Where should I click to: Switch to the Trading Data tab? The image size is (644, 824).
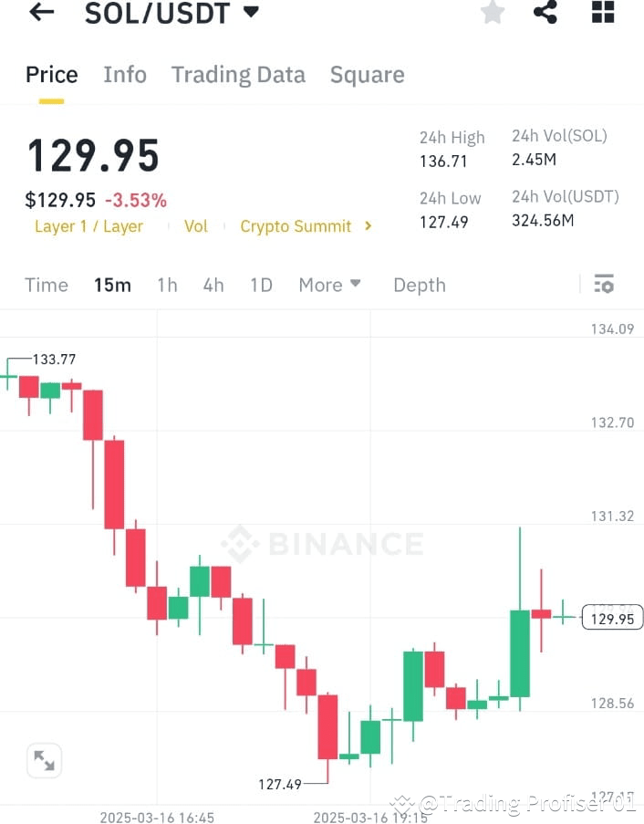pos(238,74)
